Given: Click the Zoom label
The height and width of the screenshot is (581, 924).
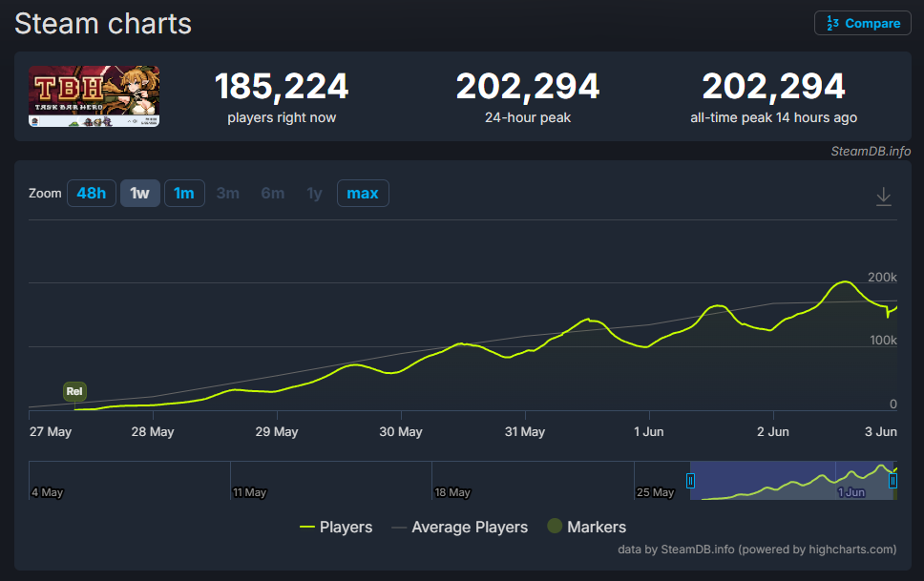Looking at the screenshot, I should (45, 194).
